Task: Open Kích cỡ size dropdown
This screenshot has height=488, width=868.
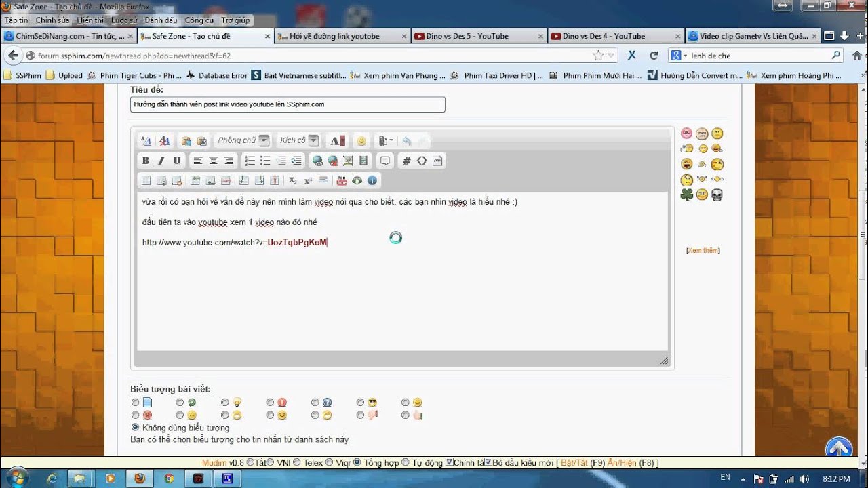Action: [298, 140]
